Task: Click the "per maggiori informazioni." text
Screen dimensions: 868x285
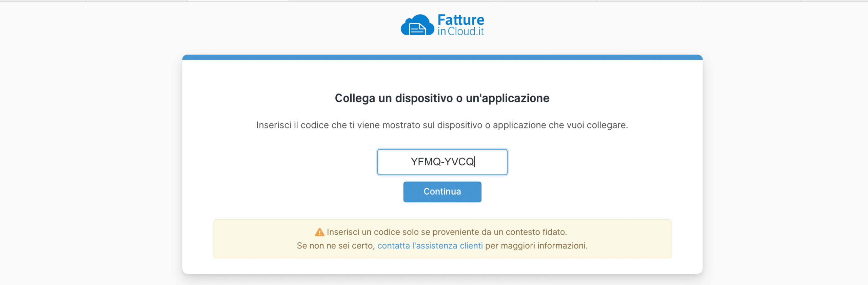Action: 536,246
